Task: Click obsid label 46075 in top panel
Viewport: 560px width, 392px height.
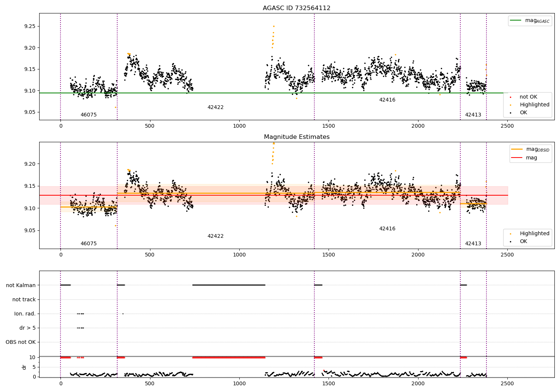Action: click(88, 115)
